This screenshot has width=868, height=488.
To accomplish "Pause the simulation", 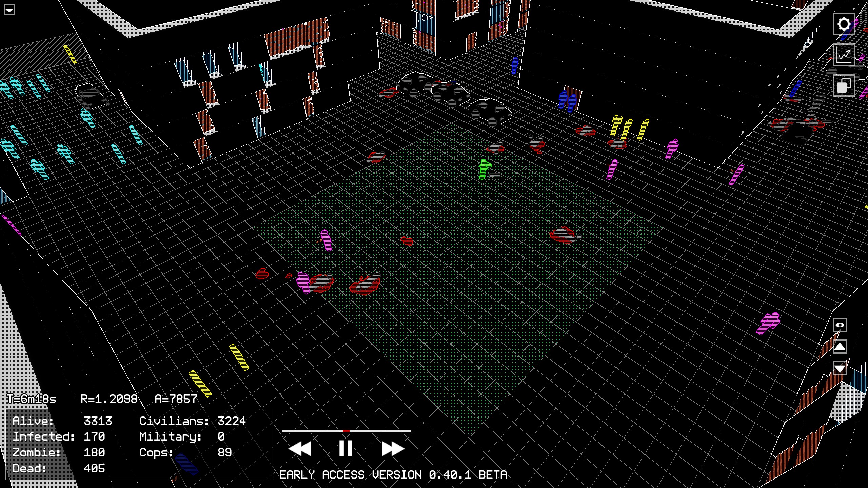I will tap(346, 448).
